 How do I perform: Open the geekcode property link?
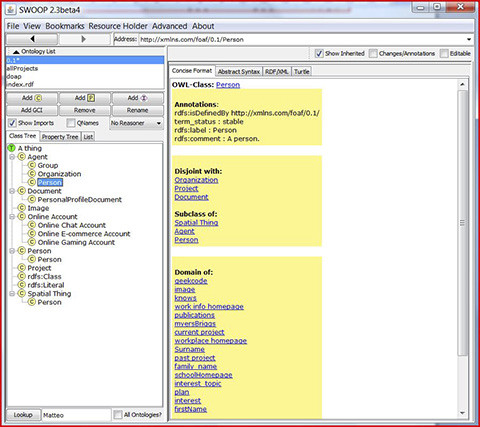point(191,281)
